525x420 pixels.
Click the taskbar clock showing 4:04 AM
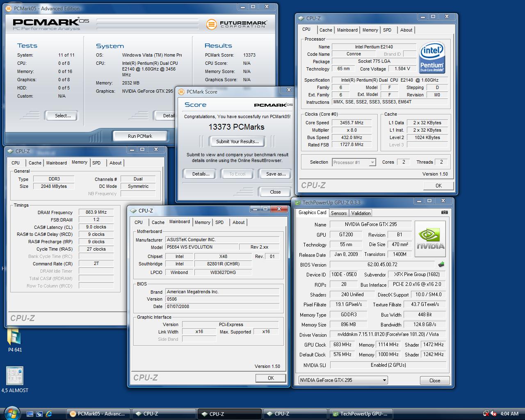point(509,414)
